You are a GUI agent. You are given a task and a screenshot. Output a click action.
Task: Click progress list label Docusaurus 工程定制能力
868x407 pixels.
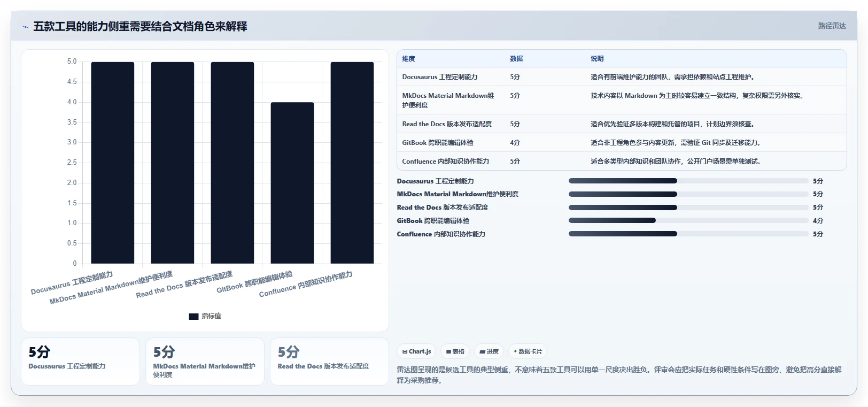pyautogui.click(x=435, y=181)
